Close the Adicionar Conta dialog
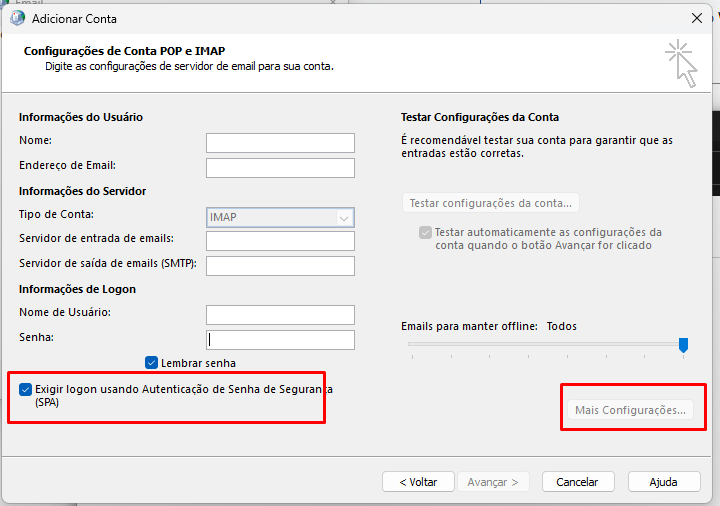Screen dimensions: 720x506 pyautogui.click(x=697, y=18)
